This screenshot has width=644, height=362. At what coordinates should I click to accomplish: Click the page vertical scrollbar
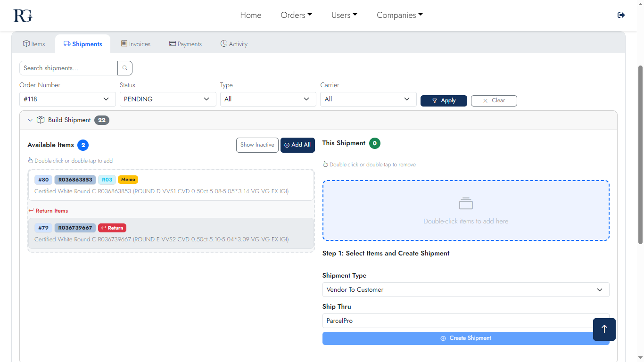640,156
